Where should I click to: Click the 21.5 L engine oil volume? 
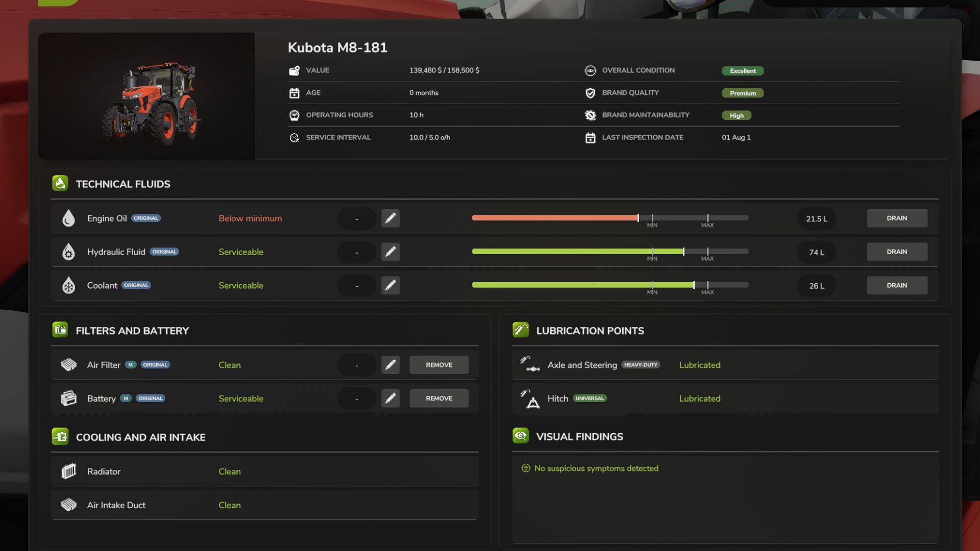816,219
